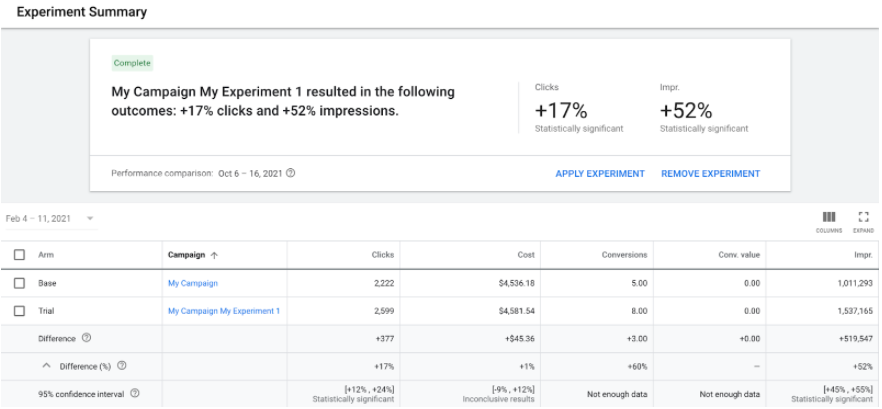882x409 pixels.
Task: Open My Campaign My Experiment 1 link
Action: coord(224,311)
